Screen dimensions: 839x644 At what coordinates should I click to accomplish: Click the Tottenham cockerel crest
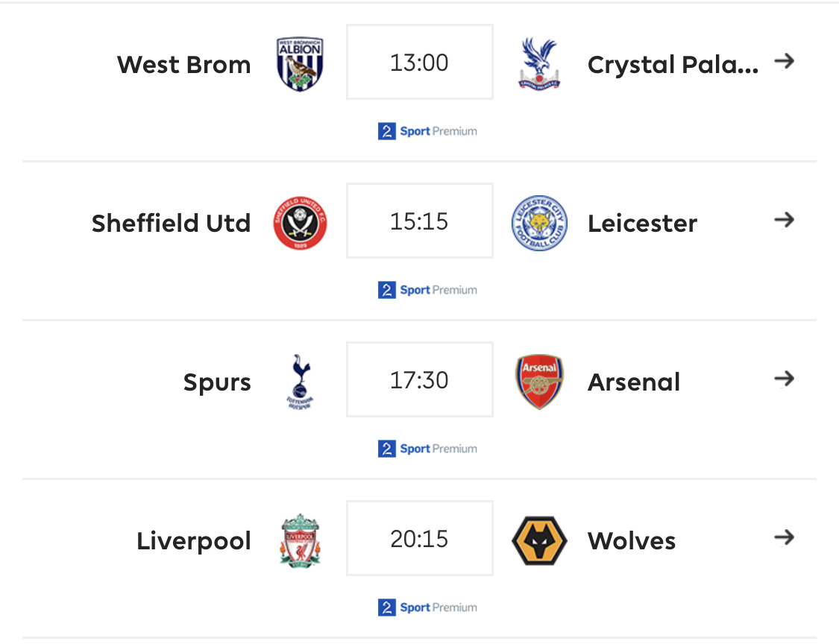301,382
